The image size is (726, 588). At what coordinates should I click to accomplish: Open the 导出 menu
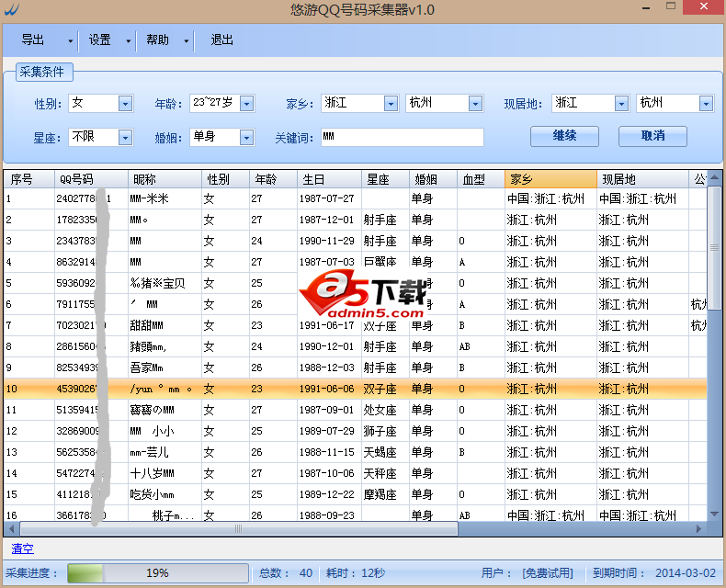pyautogui.click(x=33, y=40)
